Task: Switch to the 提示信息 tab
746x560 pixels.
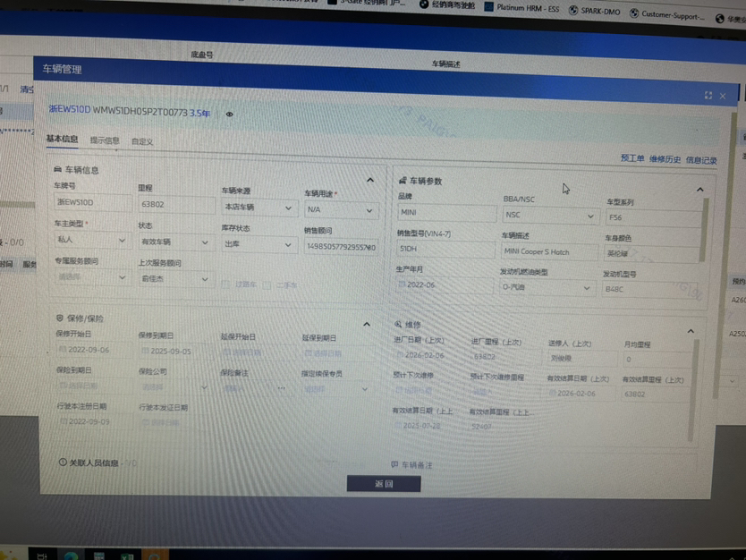Action: pos(105,140)
